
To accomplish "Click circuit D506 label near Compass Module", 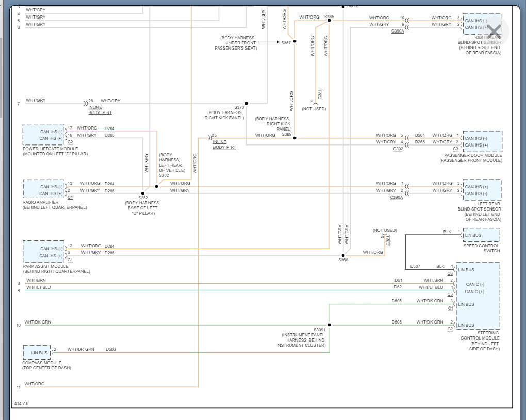I will pos(111,349).
